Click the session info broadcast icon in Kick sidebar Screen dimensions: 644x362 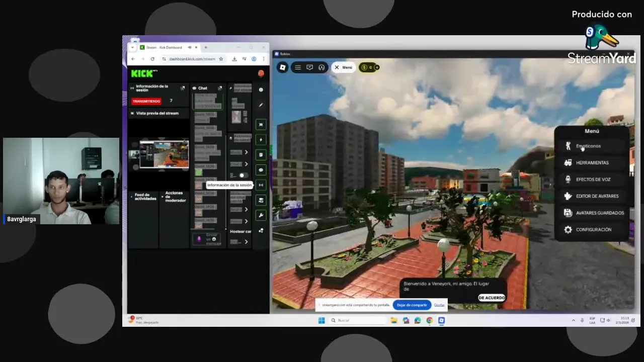click(261, 185)
